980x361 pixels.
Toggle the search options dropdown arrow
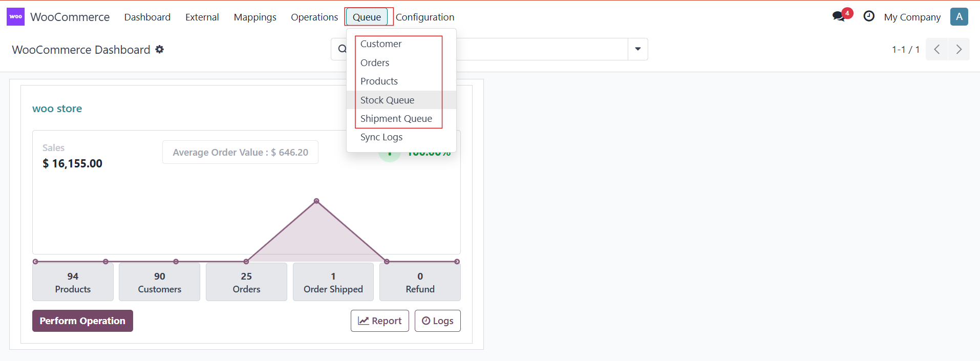[x=638, y=49]
